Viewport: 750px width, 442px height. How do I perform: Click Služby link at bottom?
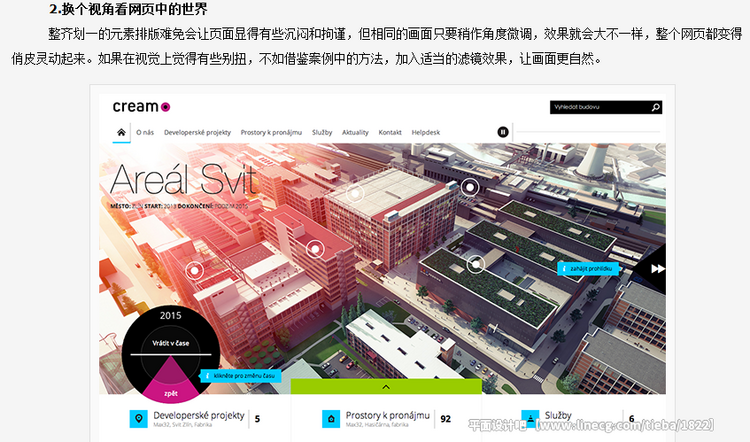click(x=558, y=415)
